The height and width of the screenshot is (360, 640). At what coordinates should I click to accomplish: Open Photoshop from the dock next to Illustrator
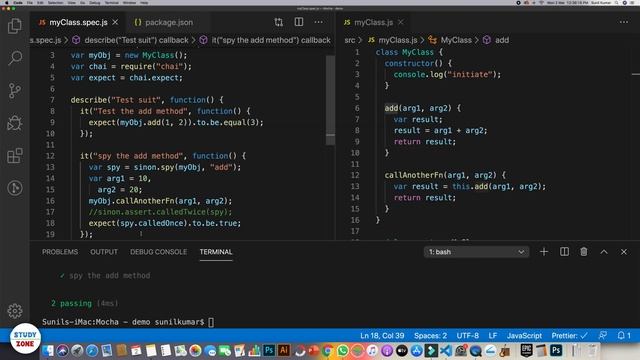click(269, 350)
